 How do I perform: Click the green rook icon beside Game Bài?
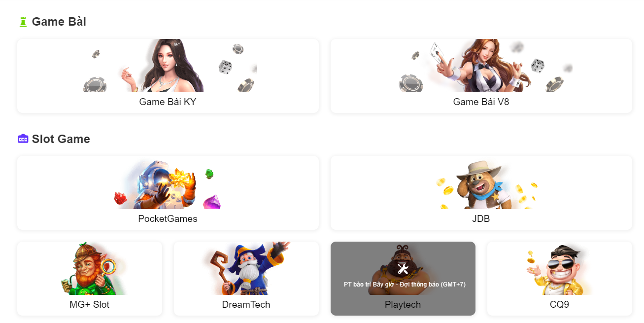tap(23, 22)
